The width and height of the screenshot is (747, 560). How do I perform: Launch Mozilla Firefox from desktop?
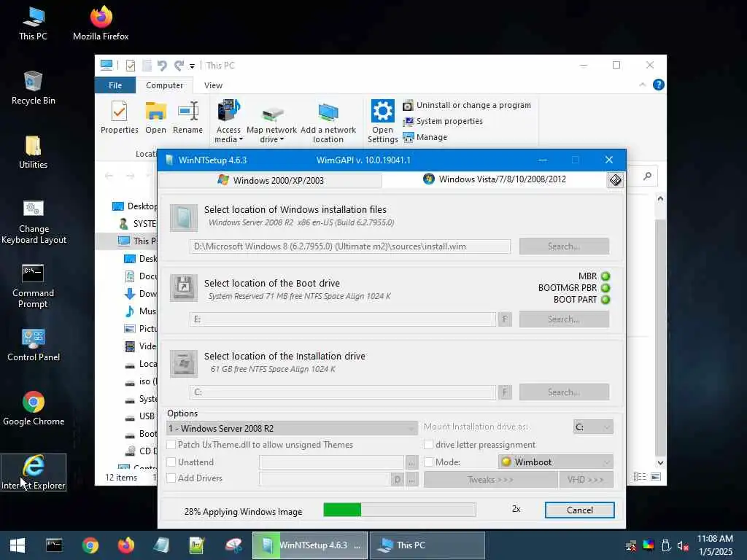(x=101, y=23)
